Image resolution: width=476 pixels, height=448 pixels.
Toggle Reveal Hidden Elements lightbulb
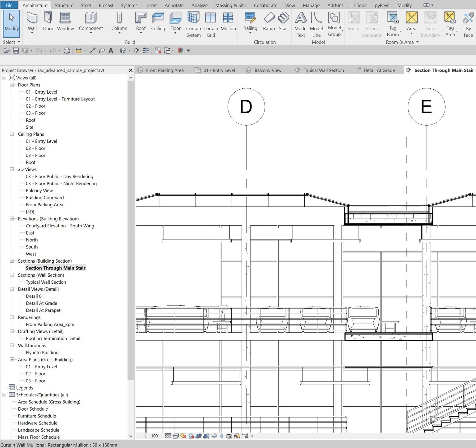pyautogui.click(x=222, y=436)
